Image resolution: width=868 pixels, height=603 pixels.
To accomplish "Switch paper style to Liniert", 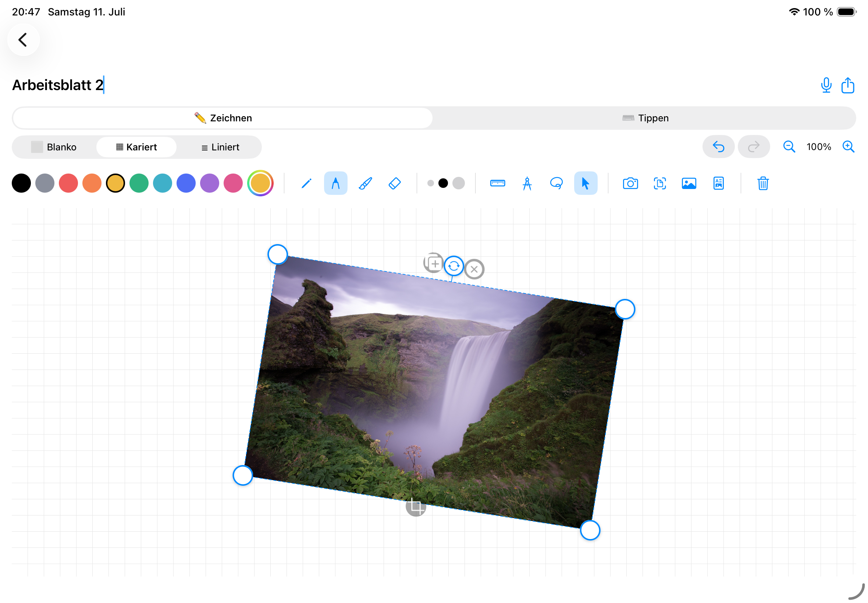I will (220, 147).
